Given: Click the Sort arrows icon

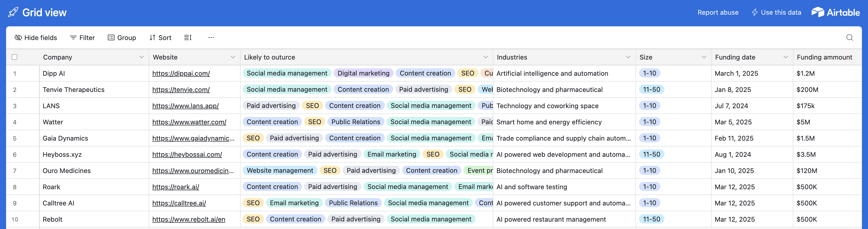Looking at the screenshot, I should click(x=153, y=38).
